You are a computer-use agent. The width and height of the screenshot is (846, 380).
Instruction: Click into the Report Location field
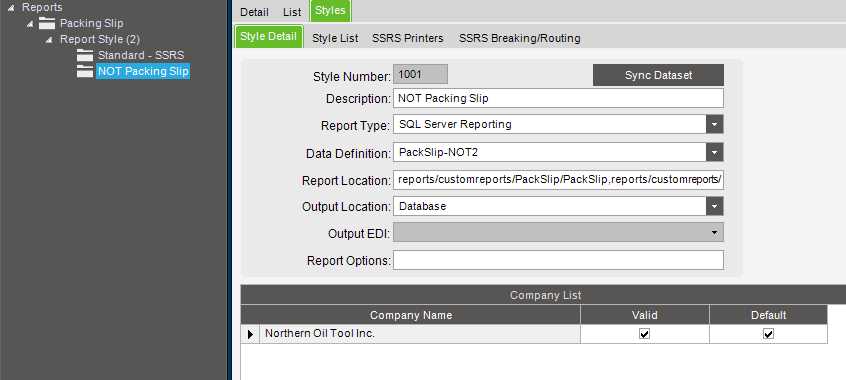[x=558, y=180]
